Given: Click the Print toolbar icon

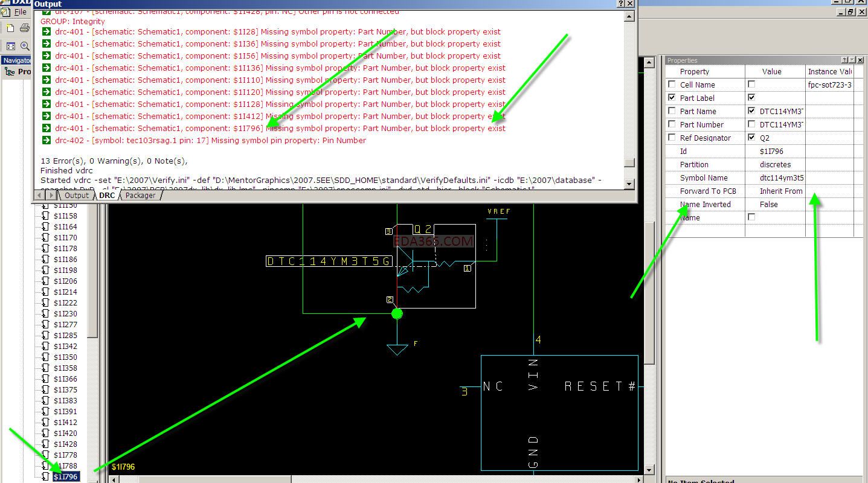Looking at the screenshot, I should tap(25, 28).
